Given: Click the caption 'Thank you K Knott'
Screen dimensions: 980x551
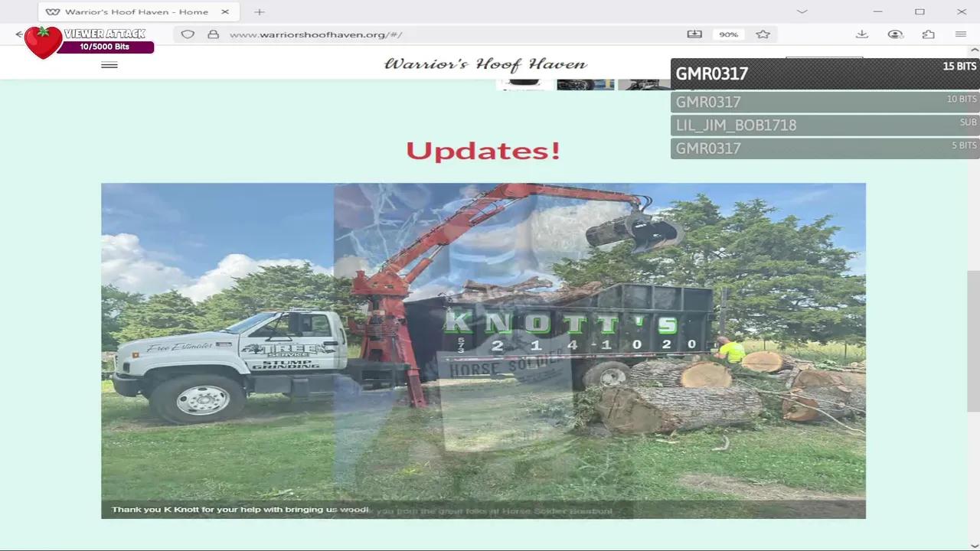Looking at the screenshot, I should 240,510.
